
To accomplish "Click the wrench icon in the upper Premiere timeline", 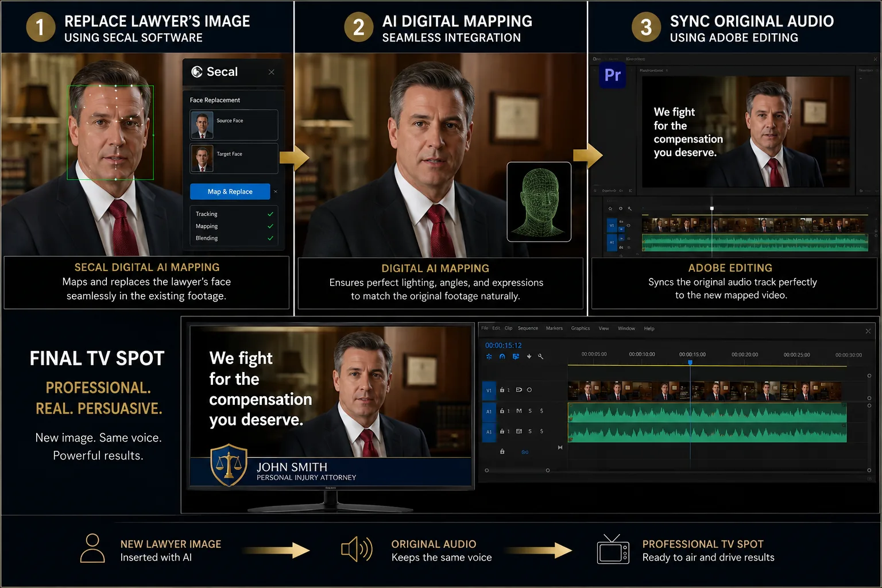I will 630,208.
